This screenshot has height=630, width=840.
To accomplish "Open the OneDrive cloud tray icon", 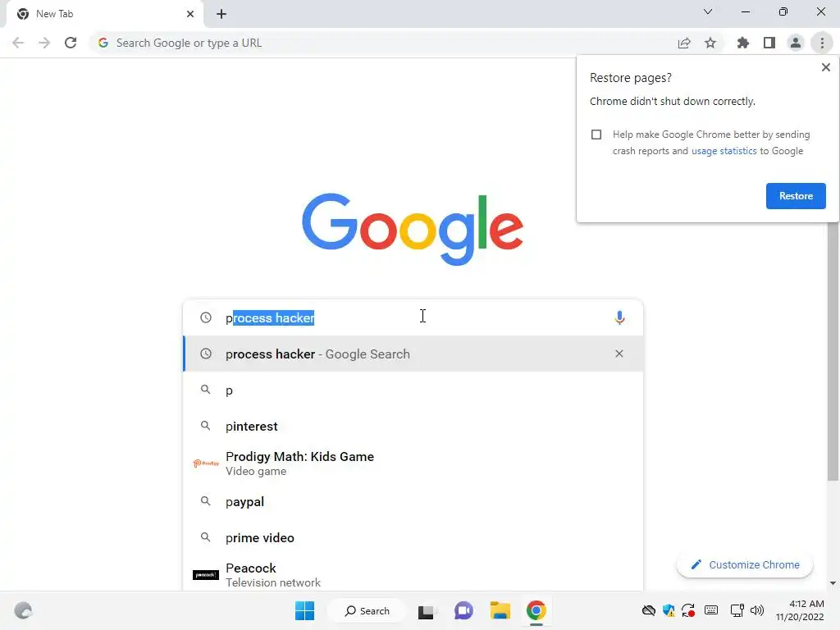I will (648, 610).
